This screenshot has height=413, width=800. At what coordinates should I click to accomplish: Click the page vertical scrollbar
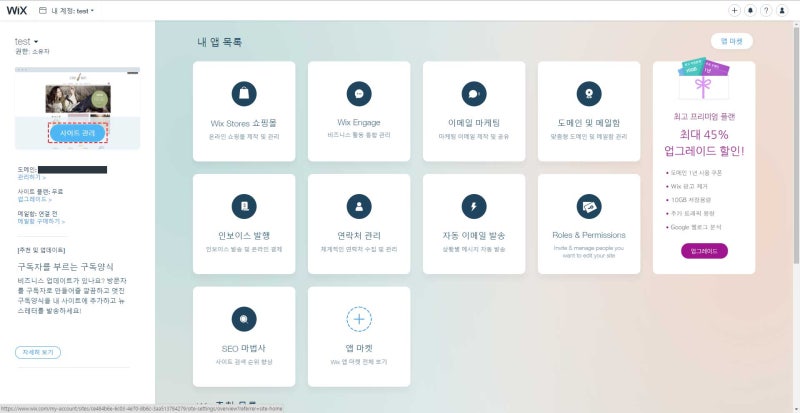point(796,143)
